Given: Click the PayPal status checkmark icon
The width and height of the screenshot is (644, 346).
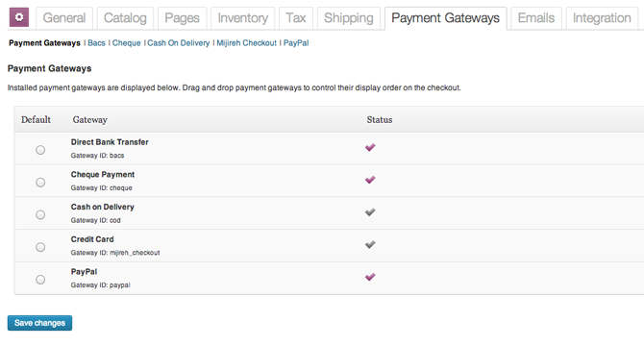Looking at the screenshot, I should point(370,277).
